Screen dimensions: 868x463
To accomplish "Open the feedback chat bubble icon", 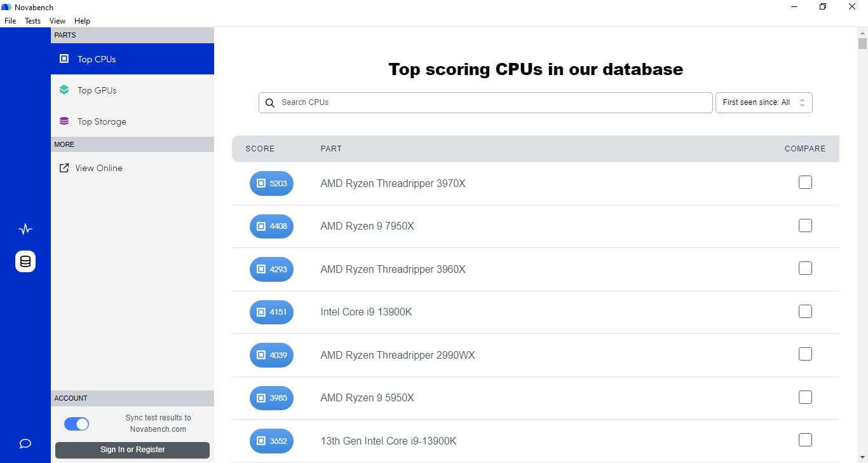I will pyautogui.click(x=25, y=443).
